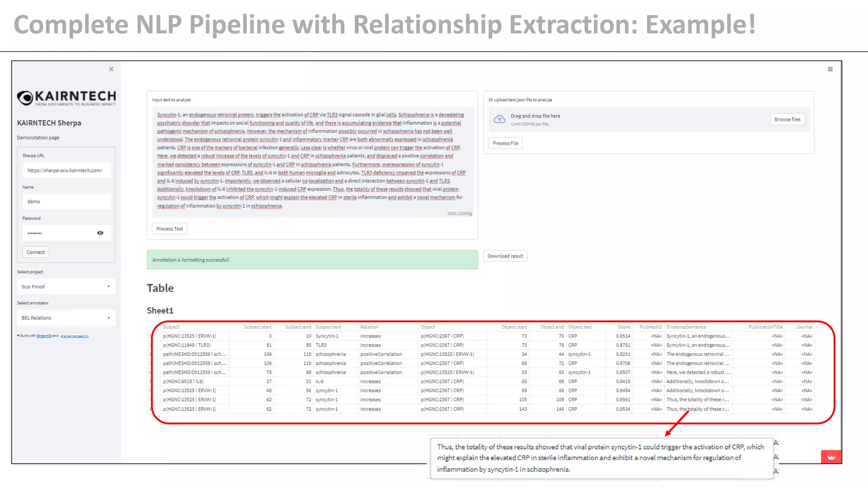Click the Table heading

(160, 288)
